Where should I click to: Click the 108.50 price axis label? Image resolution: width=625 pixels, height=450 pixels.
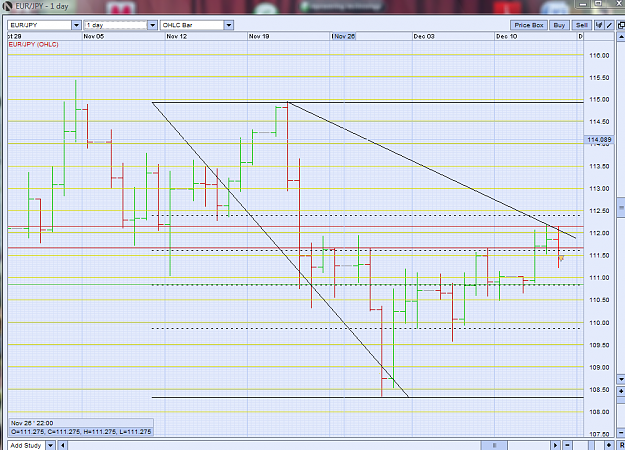click(x=599, y=390)
